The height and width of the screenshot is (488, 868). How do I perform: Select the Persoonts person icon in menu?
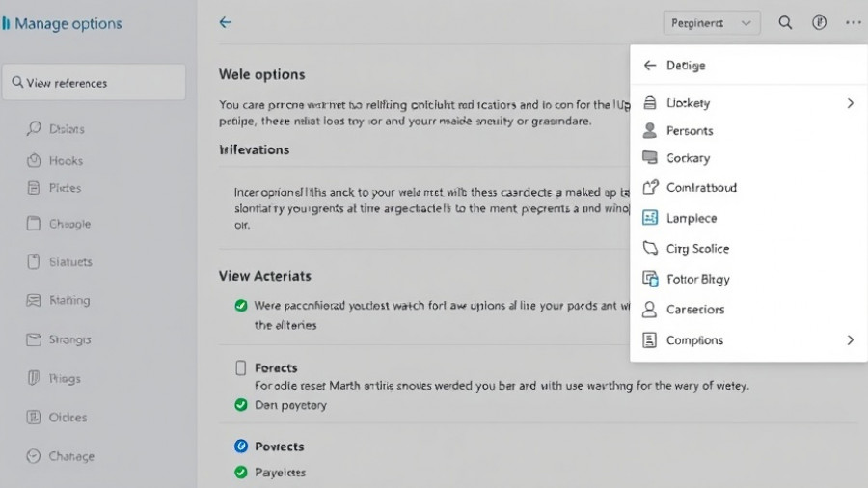649,130
